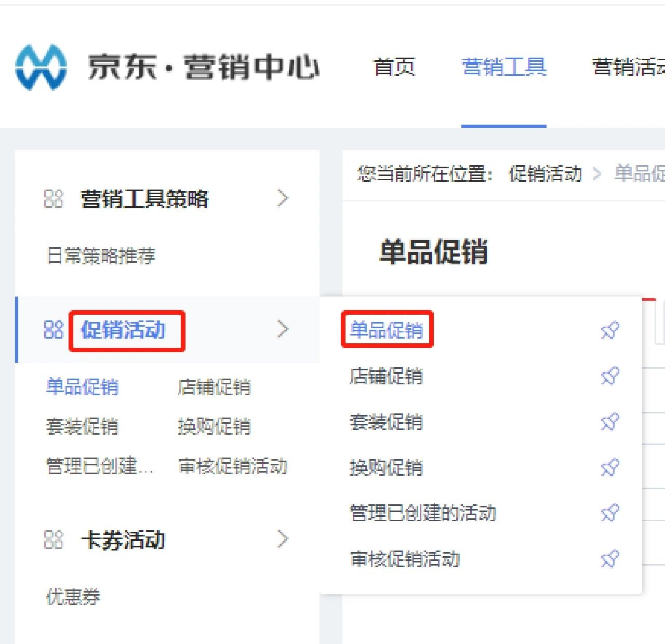Pin 管理已创建的活动 in the flyout menu
Image resolution: width=665 pixels, height=644 pixels.
click(x=610, y=513)
